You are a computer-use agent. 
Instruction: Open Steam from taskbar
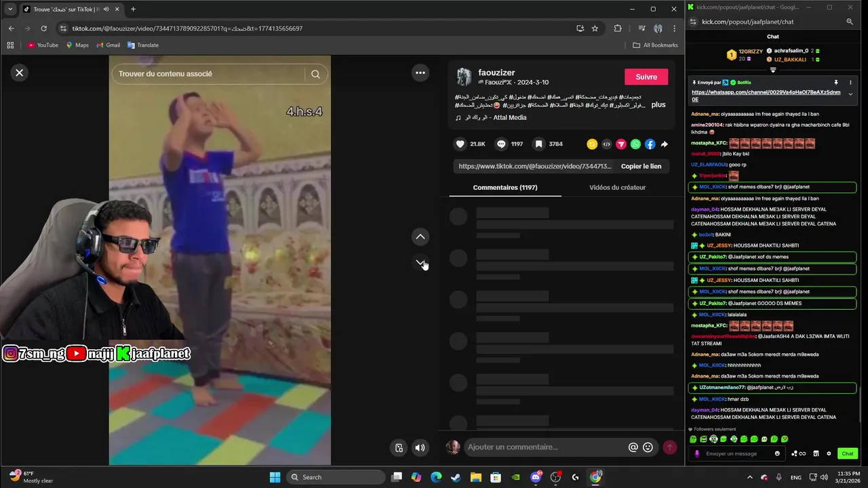[x=456, y=477]
